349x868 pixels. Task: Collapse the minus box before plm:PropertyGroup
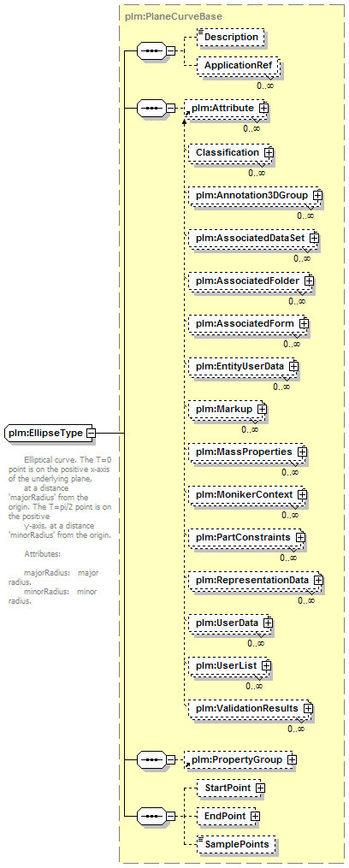(x=170, y=760)
